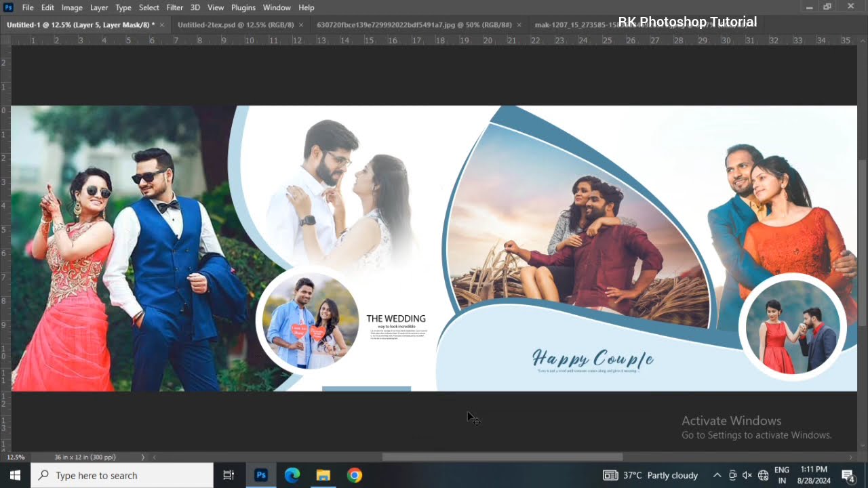Click the Photoshop taskbar icon

click(261, 475)
